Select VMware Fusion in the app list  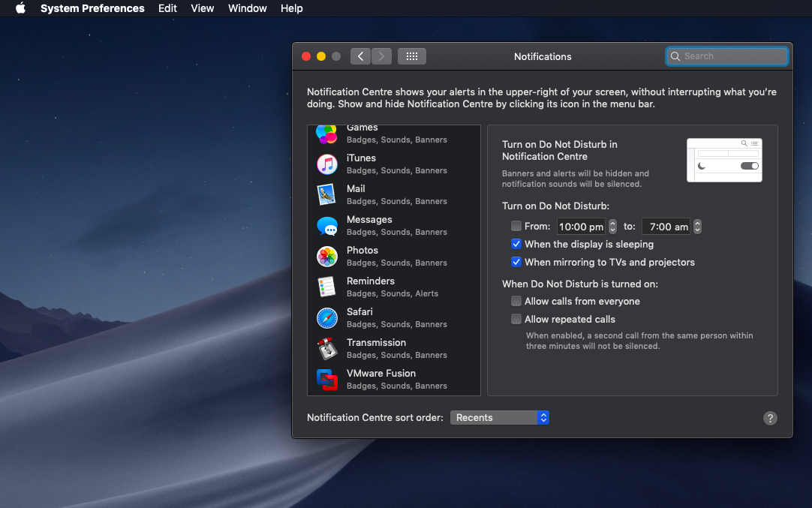pos(393,380)
